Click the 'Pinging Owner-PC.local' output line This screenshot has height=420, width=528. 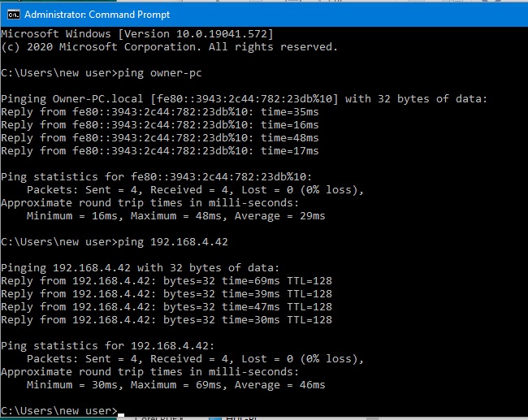(244, 99)
